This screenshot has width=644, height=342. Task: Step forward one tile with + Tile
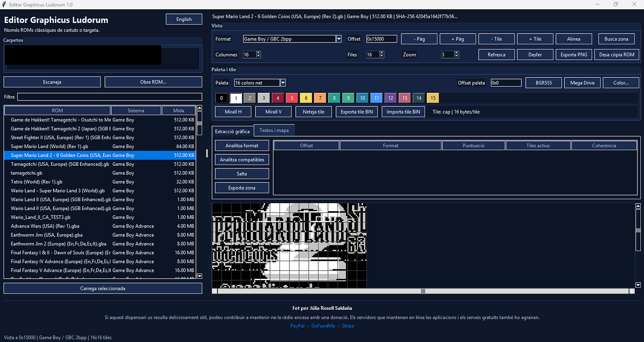535,39
